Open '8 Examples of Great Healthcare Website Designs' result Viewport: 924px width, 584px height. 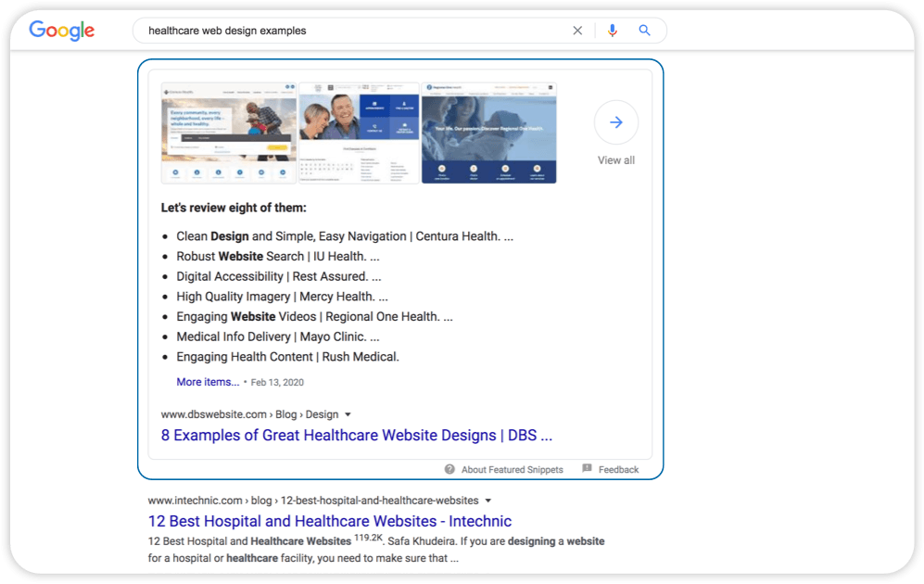[x=357, y=435]
